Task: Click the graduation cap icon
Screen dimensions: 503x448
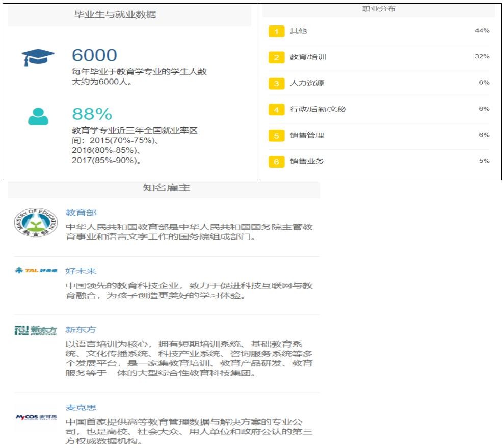Action: click(38, 58)
